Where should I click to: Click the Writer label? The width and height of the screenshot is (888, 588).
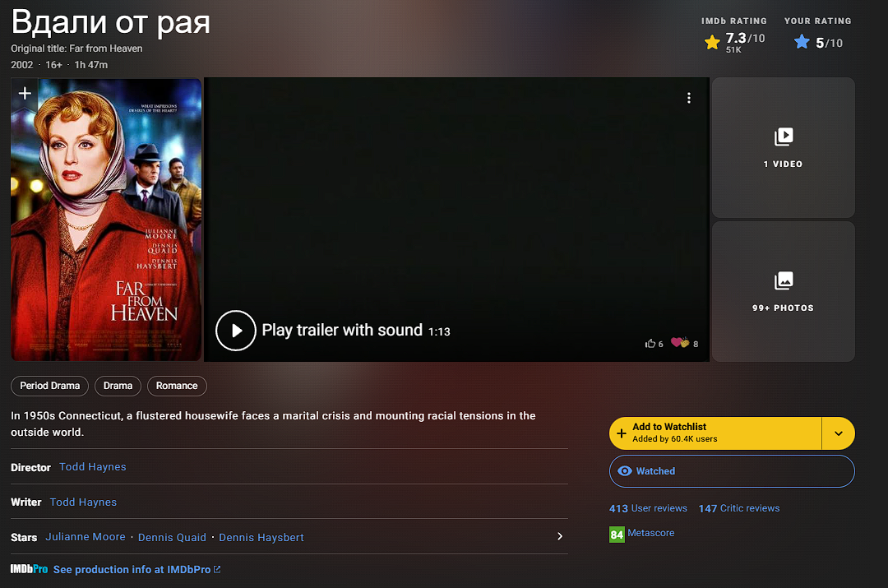(x=26, y=502)
